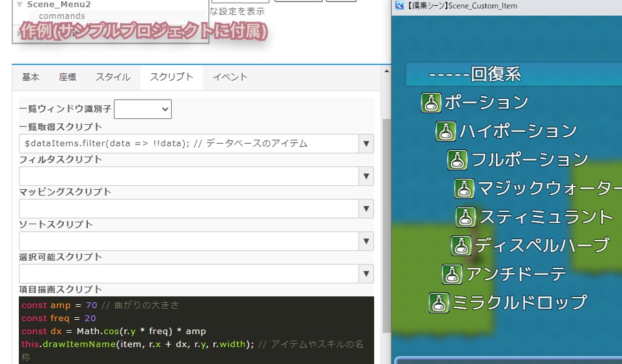Open the 一覧ウィンドウ識別子 dropdown
This screenshot has width=622, height=364.
click(142, 109)
